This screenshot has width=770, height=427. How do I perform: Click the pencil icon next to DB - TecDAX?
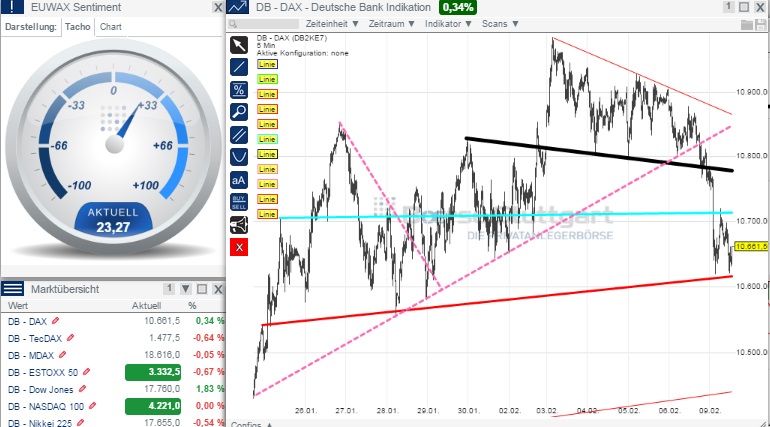tap(71, 338)
